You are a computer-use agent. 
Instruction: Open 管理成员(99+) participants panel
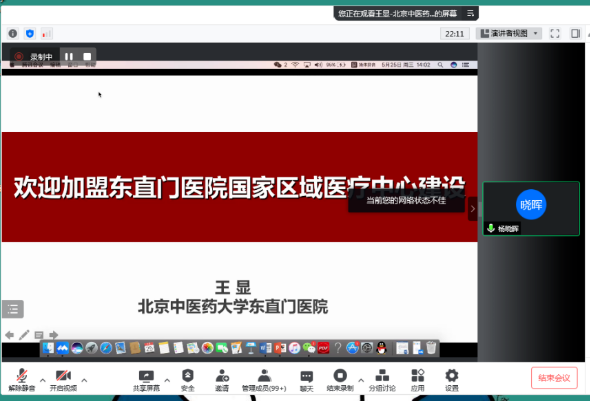pos(264,380)
